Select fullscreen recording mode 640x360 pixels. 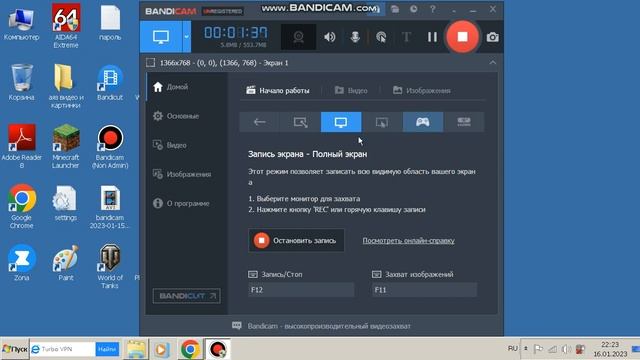(x=341, y=122)
